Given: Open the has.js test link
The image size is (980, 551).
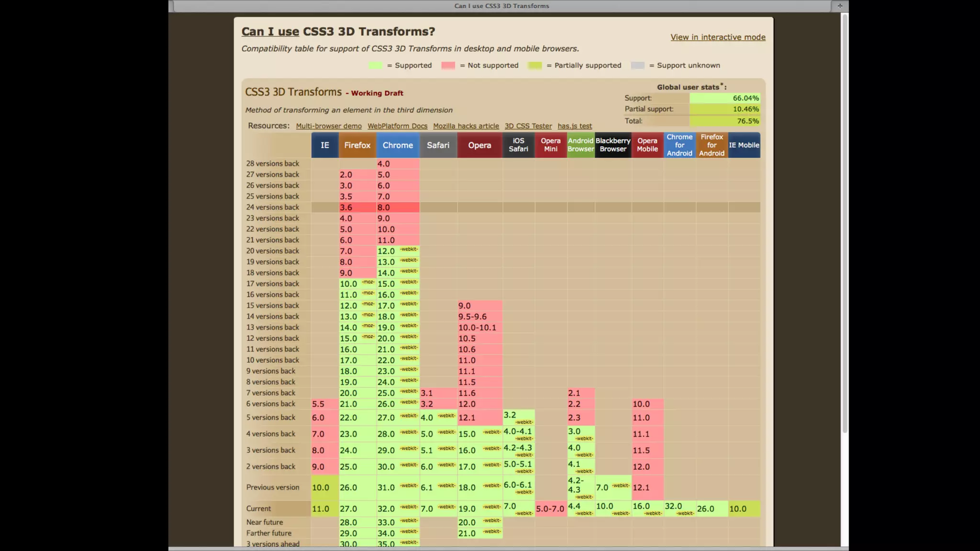Looking at the screenshot, I should tap(574, 126).
